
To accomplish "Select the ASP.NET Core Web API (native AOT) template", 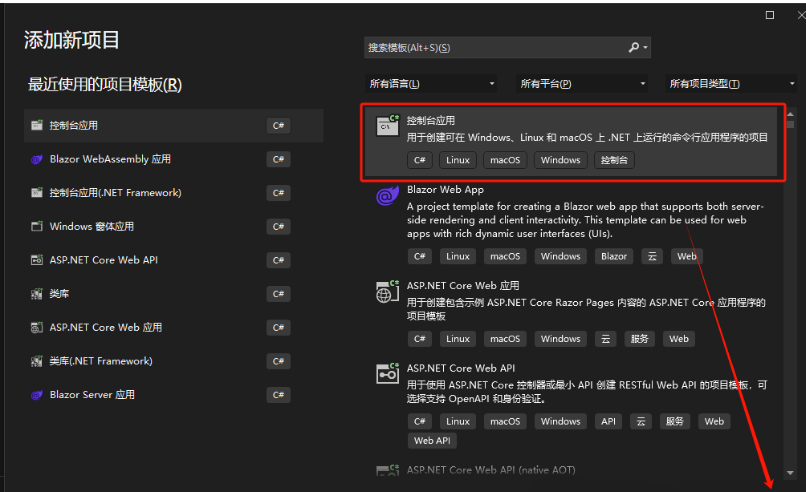I will tap(573, 470).
